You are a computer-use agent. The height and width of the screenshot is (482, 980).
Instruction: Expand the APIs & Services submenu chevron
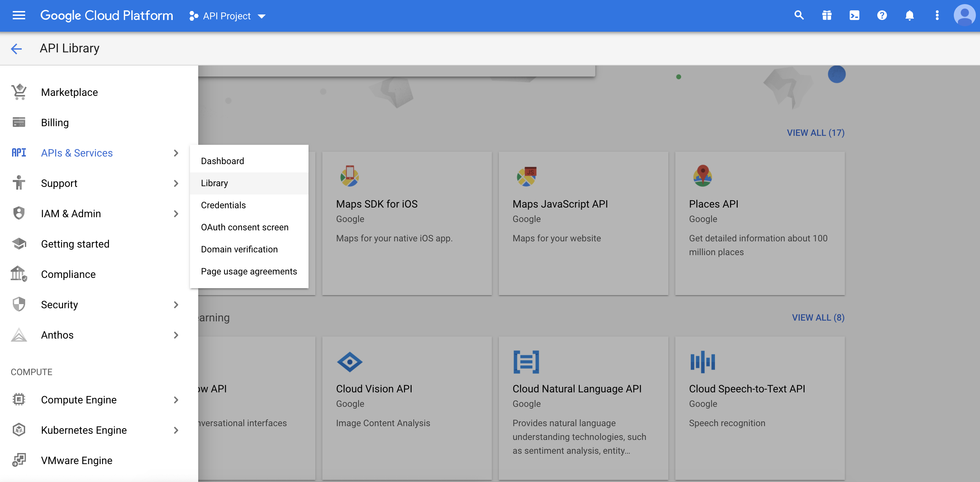176,153
